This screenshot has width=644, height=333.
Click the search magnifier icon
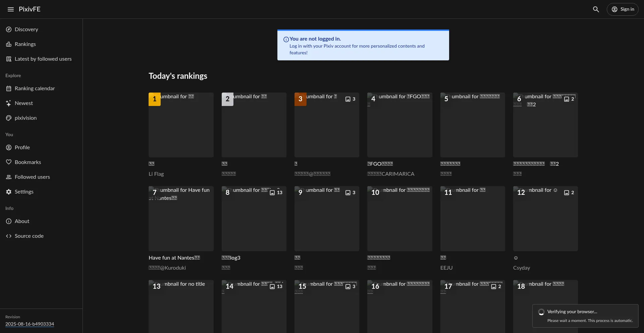coord(596,9)
